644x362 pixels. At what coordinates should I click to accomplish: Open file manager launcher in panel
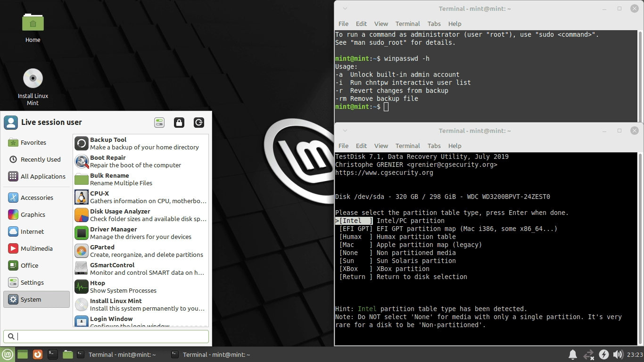tap(68, 354)
